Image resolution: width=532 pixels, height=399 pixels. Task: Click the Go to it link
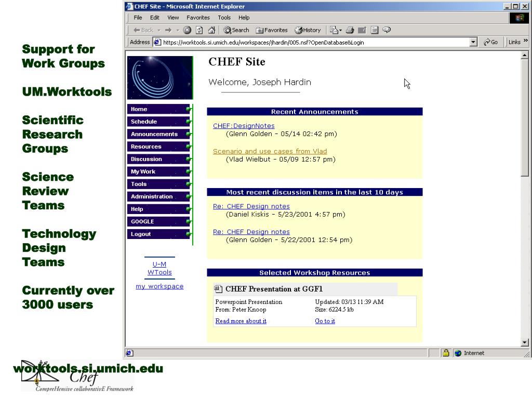(x=325, y=321)
